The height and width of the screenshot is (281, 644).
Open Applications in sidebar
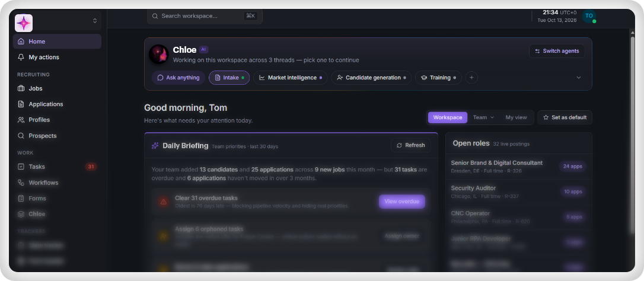[57, 104]
